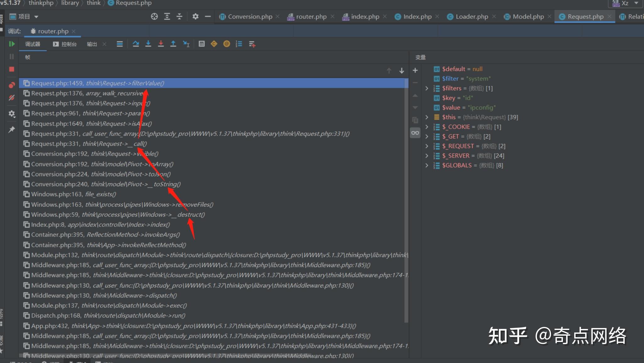Pause the running program

pos(12,57)
